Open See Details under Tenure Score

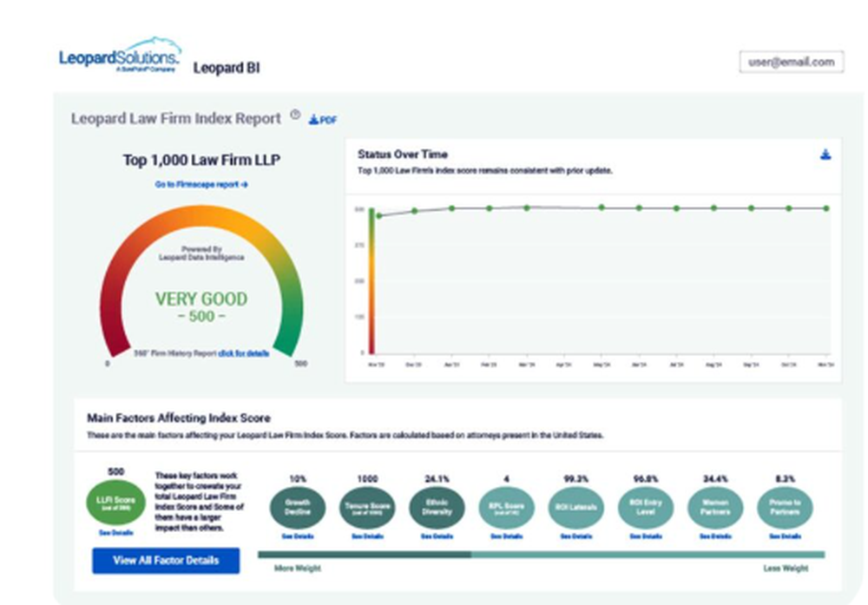(367, 536)
